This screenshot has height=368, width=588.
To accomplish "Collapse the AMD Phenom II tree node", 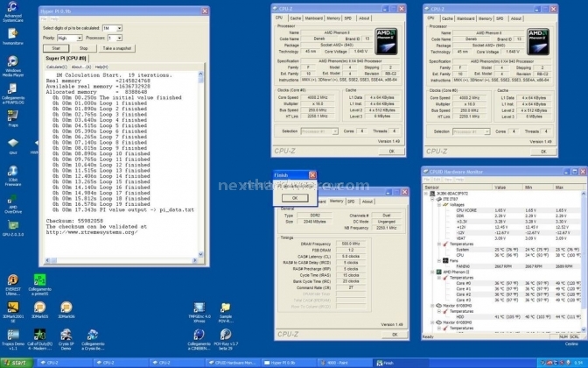I will pyautogui.click(x=432, y=272).
